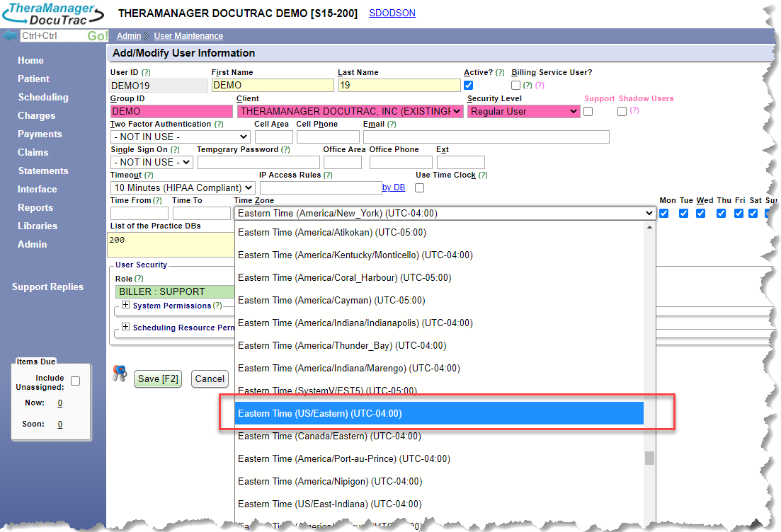Open help (?) next to Role
Image resolution: width=781 pixels, height=532 pixels.
(x=139, y=279)
